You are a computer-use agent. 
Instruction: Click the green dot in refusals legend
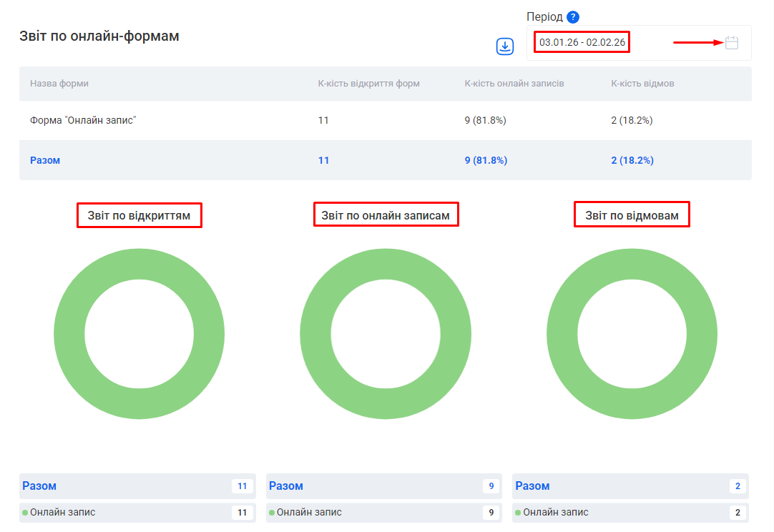[x=518, y=513]
